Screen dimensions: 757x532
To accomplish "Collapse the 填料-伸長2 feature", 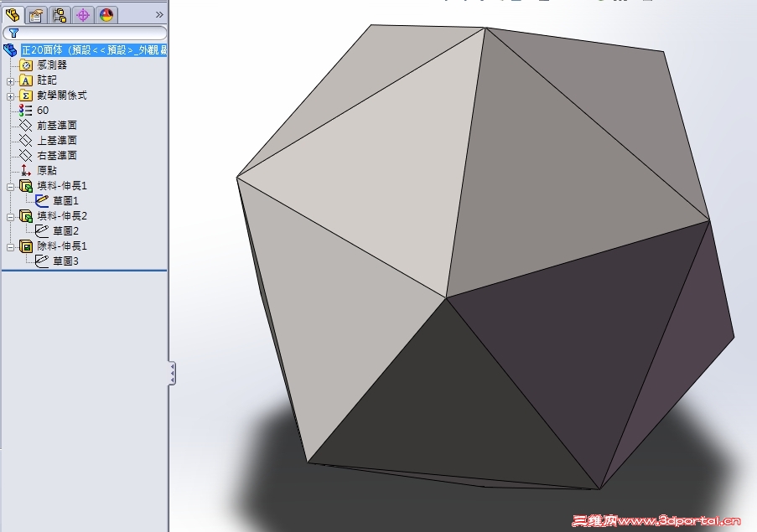I will pyautogui.click(x=10, y=218).
